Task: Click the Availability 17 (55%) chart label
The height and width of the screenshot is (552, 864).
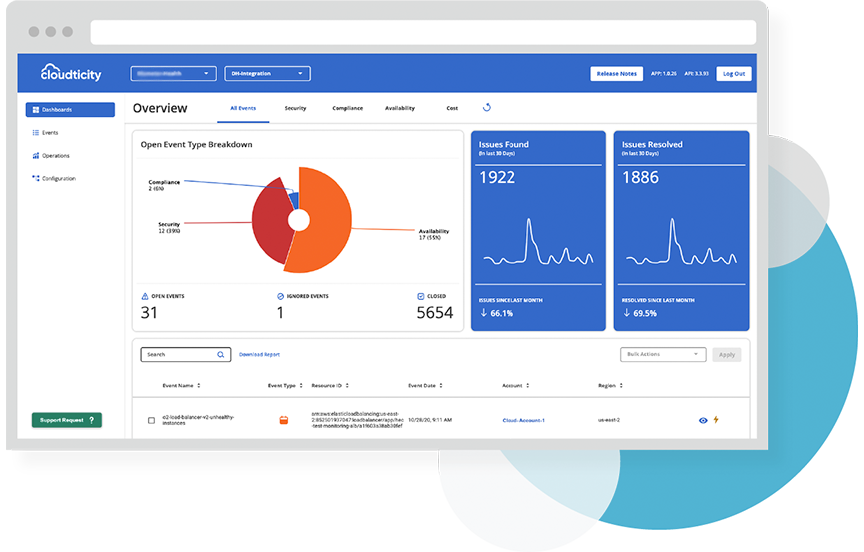Action: click(434, 235)
